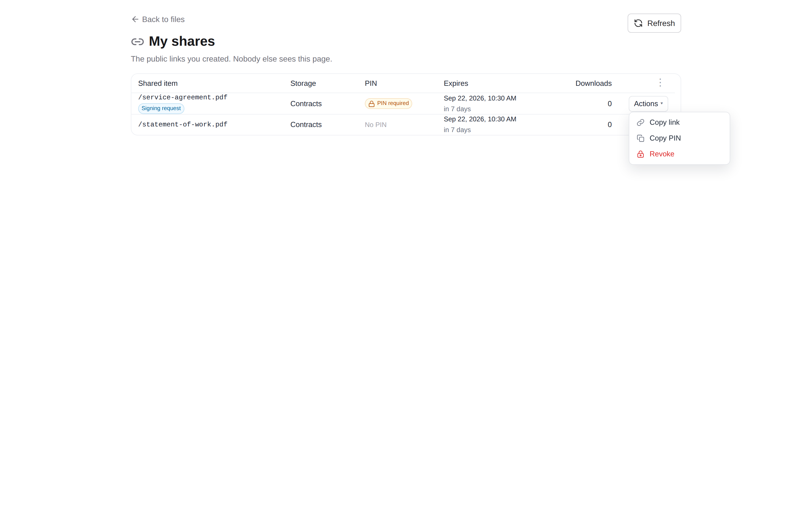The image size is (812, 508).
Task: Click the PIN column header
Action: pyautogui.click(x=371, y=83)
